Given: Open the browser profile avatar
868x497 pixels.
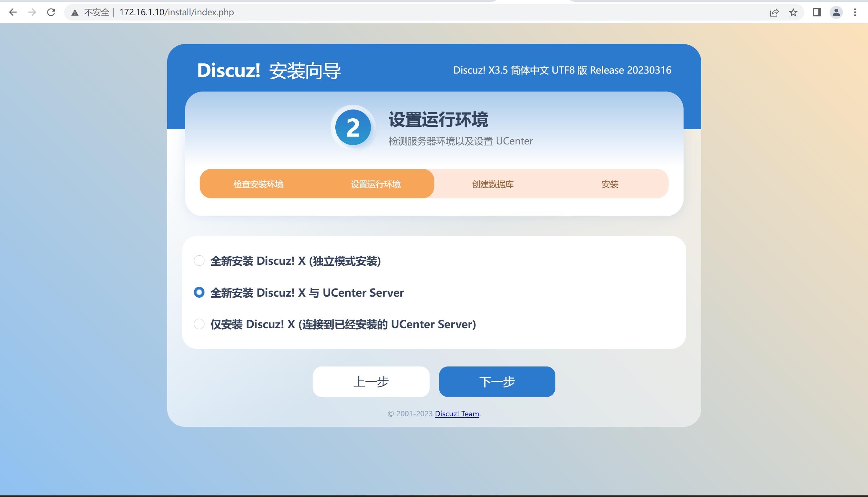Looking at the screenshot, I should click(x=836, y=12).
